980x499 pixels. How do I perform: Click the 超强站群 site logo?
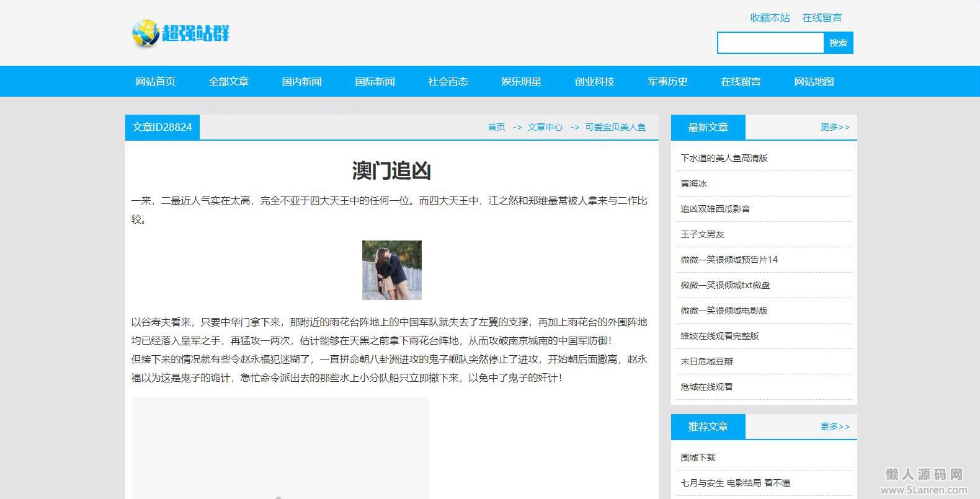[181, 33]
